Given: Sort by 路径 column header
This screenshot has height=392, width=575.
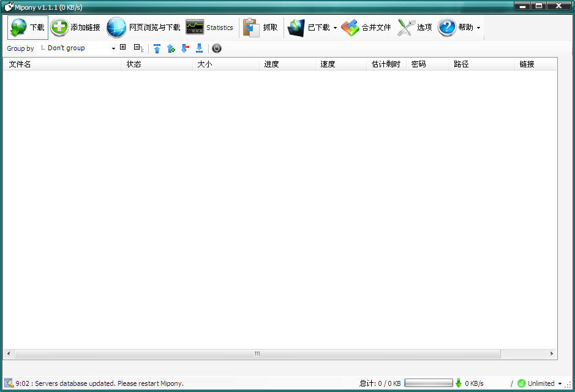Looking at the screenshot, I should click(x=482, y=64).
